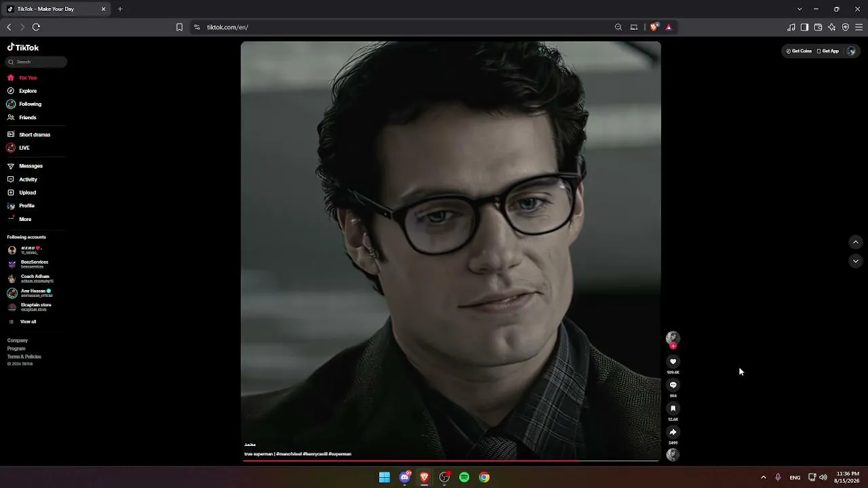
Task: Click the TikTok logo
Action: click(x=23, y=47)
